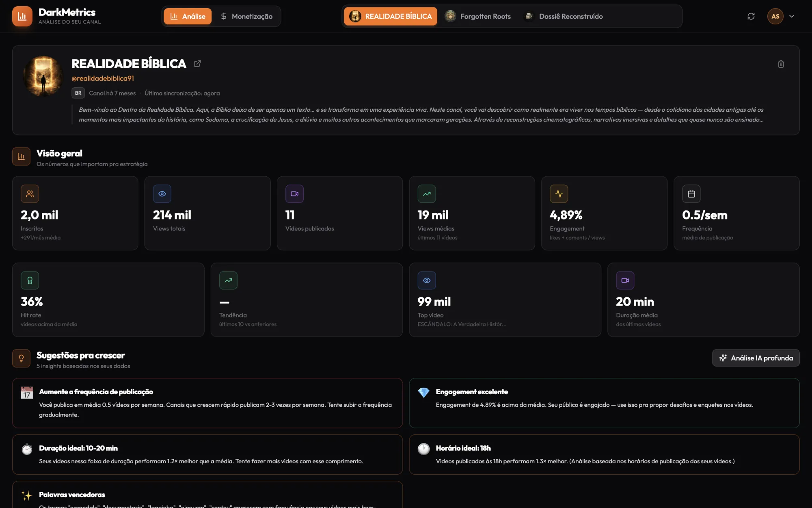Switch to Dossiê Reconstruído channel
Viewport: 812px width, 508px height.
pos(564,16)
